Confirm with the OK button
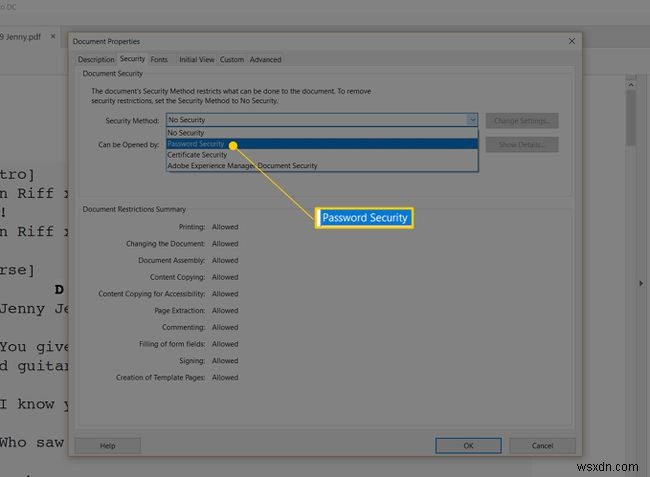This screenshot has height=477, width=650. pyautogui.click(x=468, y=446)
